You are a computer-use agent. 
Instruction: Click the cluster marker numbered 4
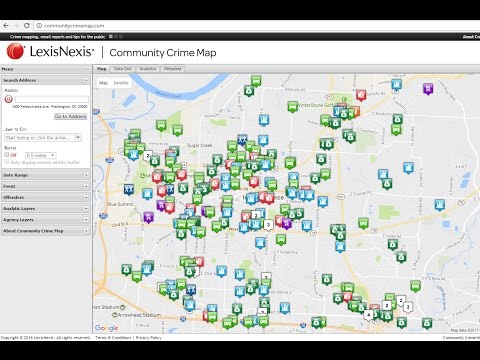[368, 315]
